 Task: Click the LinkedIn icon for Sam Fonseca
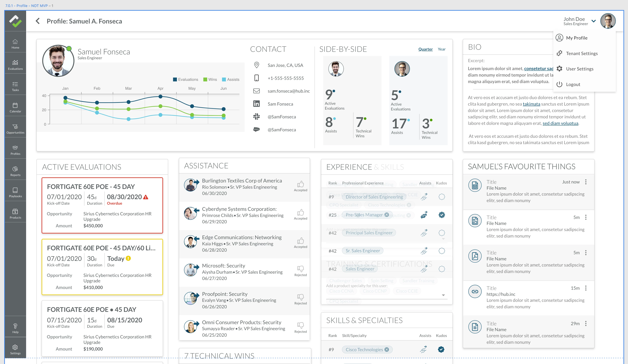tap(256, 104)
